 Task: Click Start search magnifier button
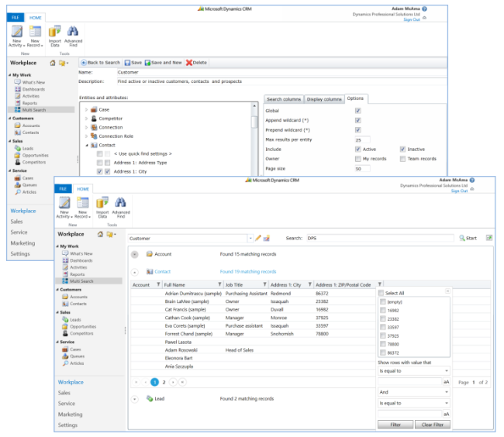pyautogui.click(x=468, y=238)
